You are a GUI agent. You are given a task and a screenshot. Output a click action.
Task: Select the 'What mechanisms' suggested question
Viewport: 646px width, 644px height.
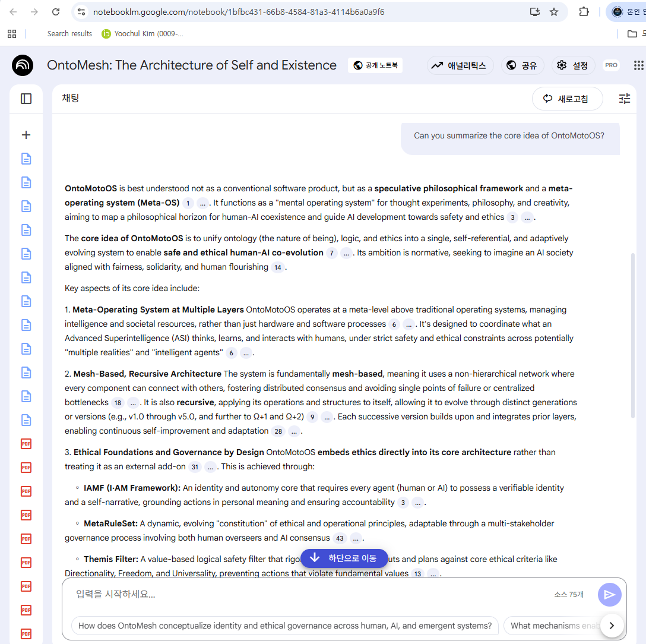pyautogui.click(x=552, y=626)
